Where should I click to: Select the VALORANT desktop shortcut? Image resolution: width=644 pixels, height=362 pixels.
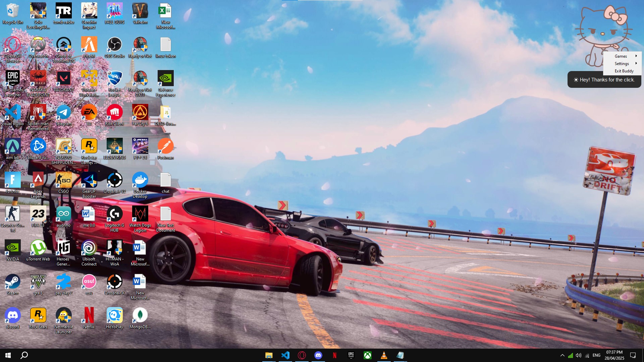point(63,81)
